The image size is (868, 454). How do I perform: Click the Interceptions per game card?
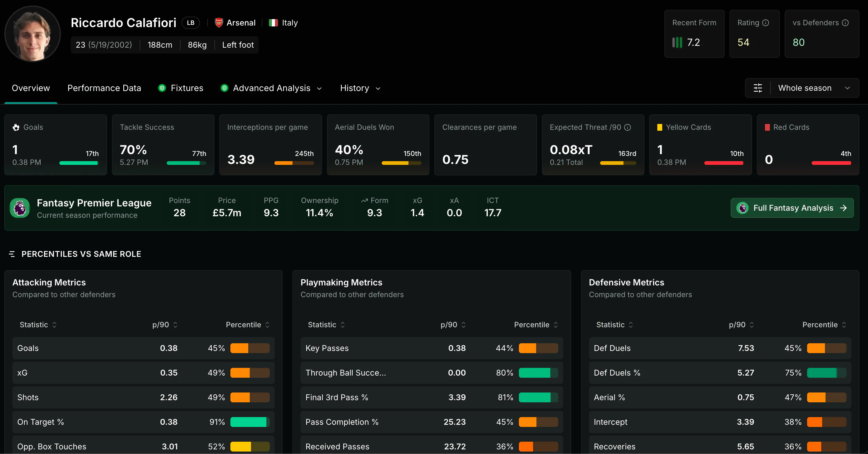point(271,145)
